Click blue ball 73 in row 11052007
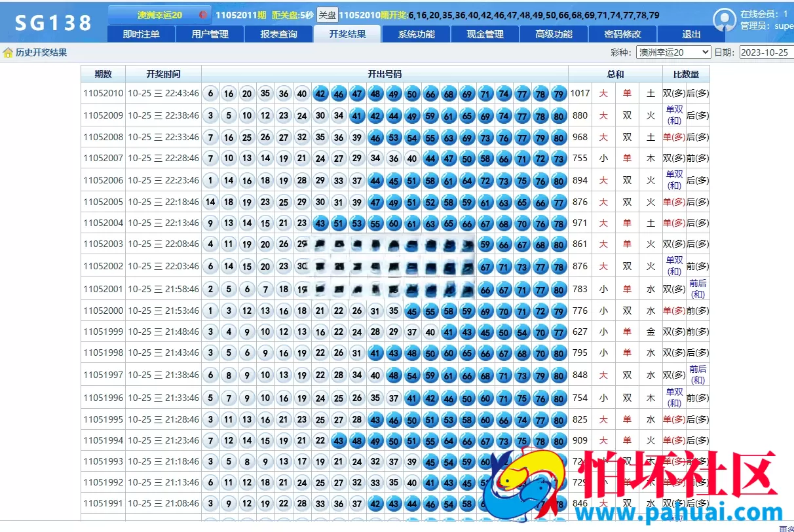 tap(559, 159)
